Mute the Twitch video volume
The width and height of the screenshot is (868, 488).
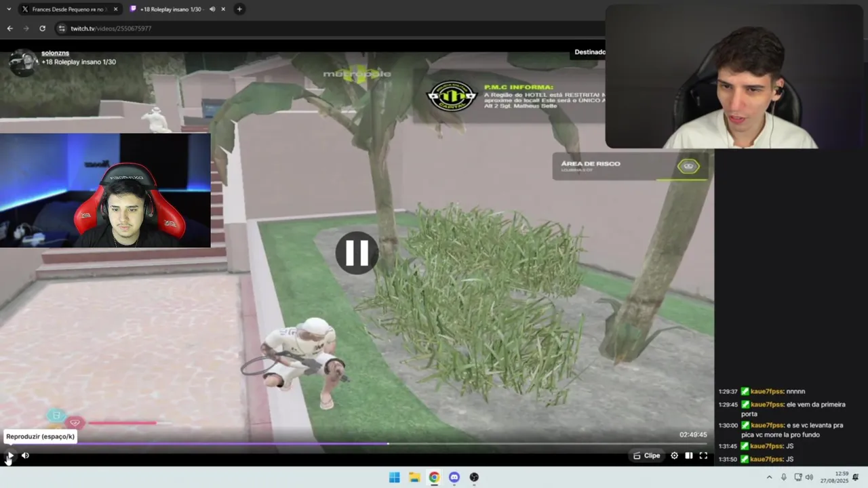pyautogui.click(x=25, y=455)
